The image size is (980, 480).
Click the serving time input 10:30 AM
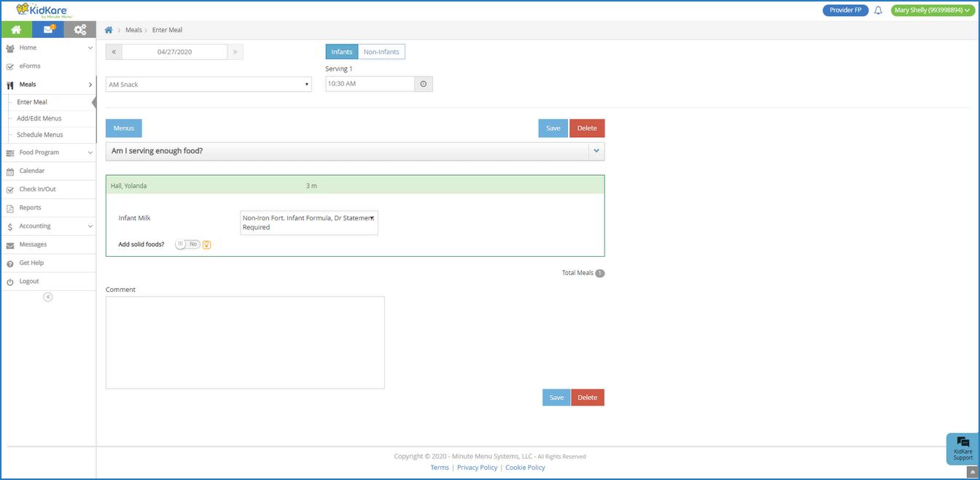tap(370, 84)
